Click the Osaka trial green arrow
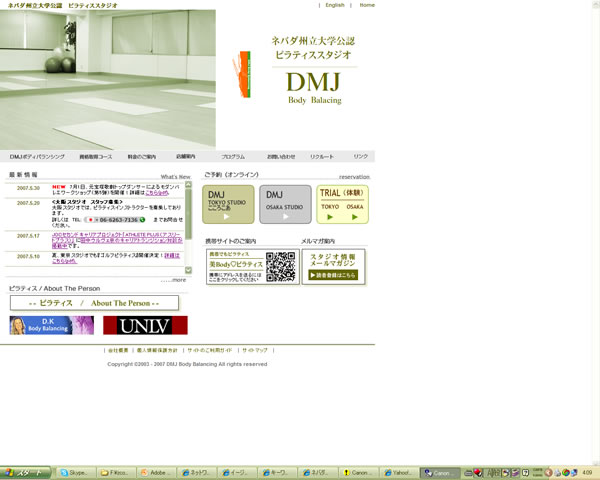 click(x=355, y=217)
